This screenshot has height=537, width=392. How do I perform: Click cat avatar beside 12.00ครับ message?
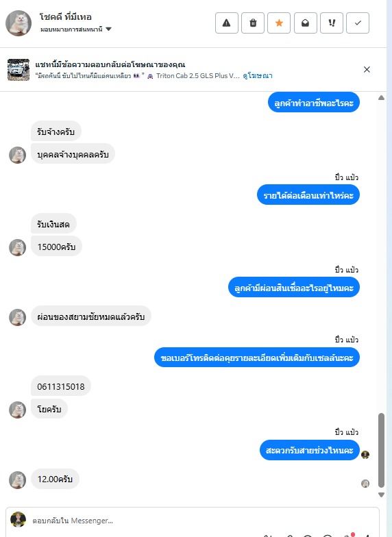click(x=18, y=479)
